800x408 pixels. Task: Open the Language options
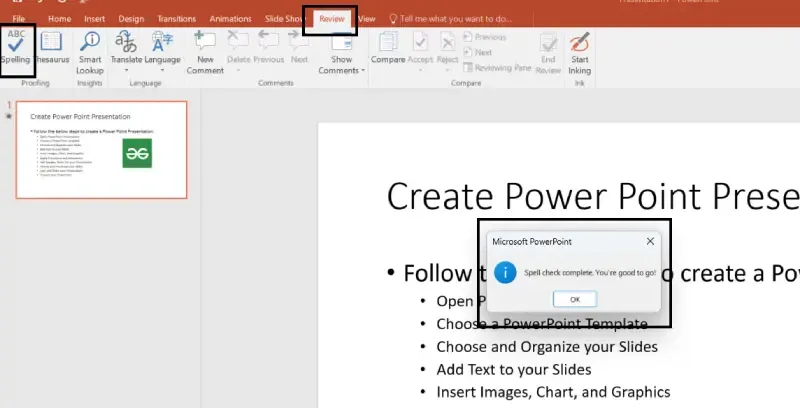click(162, 49)
